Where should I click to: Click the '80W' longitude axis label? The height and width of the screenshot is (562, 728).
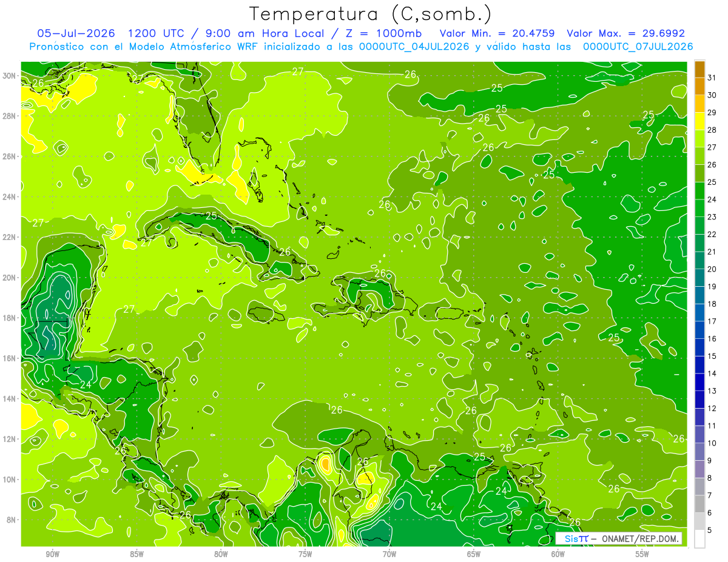(x=221, y=554)
